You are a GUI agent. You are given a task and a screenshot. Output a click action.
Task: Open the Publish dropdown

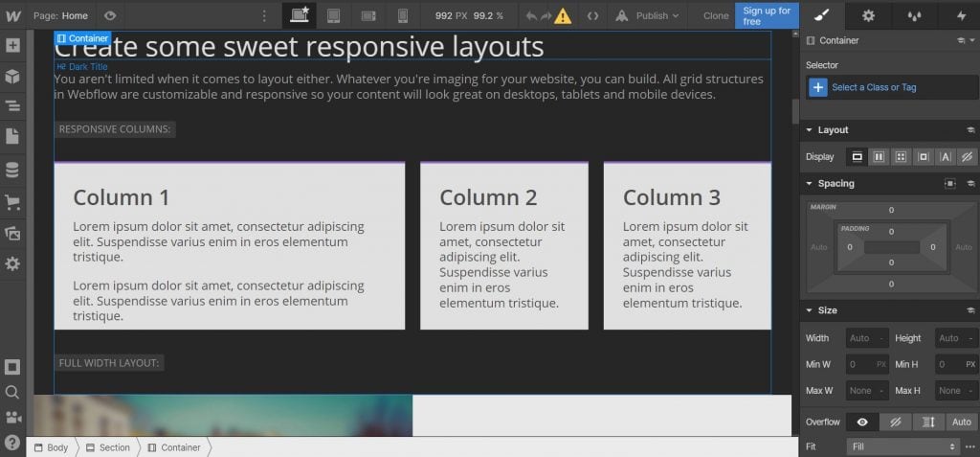click(x=647, y=15)
